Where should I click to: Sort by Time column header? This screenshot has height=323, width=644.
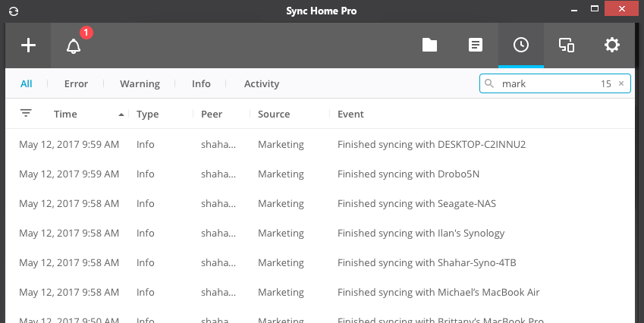[x=66, y=114]
